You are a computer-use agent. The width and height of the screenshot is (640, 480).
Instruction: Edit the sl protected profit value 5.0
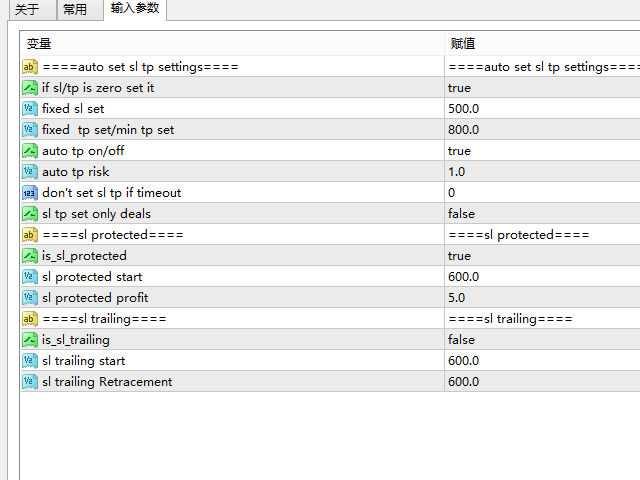coord(542,298)
